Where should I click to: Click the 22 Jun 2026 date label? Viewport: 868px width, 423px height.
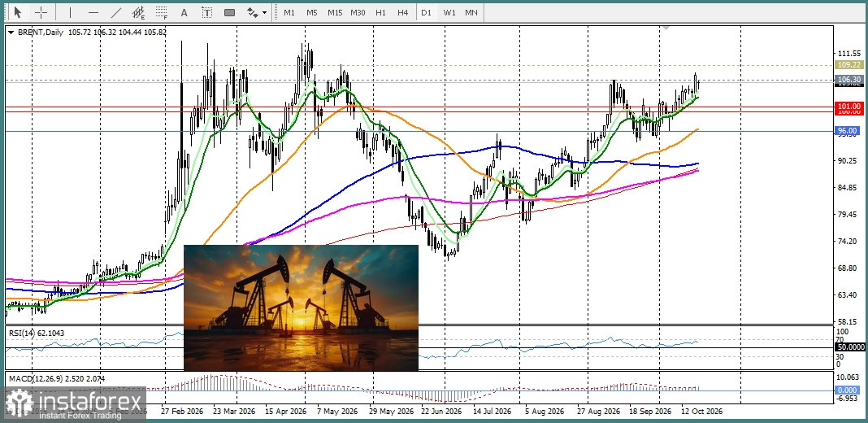441,412
